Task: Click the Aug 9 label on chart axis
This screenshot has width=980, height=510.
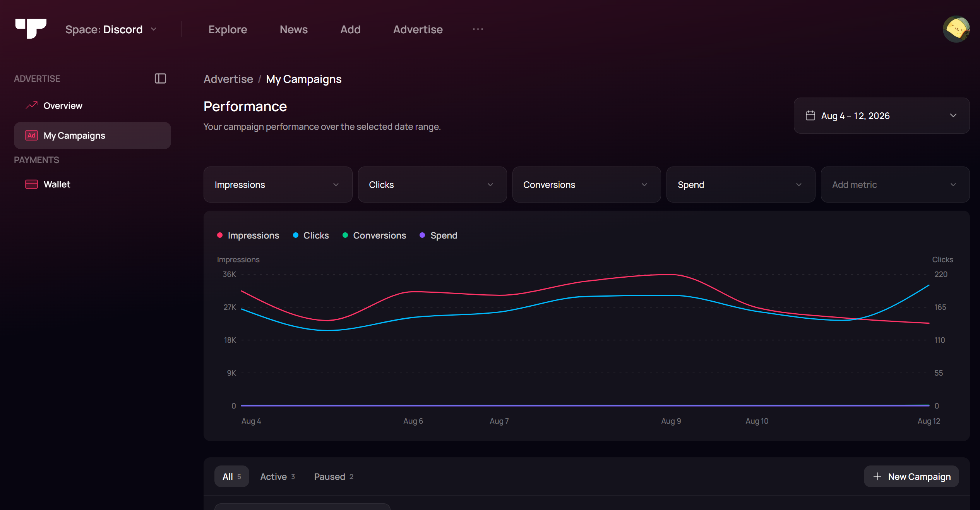Action: (x=671, y=421)
